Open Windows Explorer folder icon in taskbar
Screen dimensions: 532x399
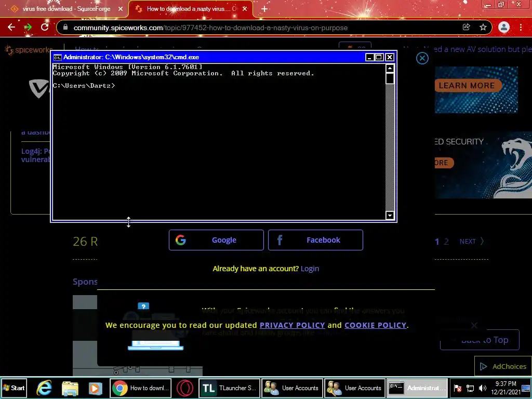[x=70, y=388]
